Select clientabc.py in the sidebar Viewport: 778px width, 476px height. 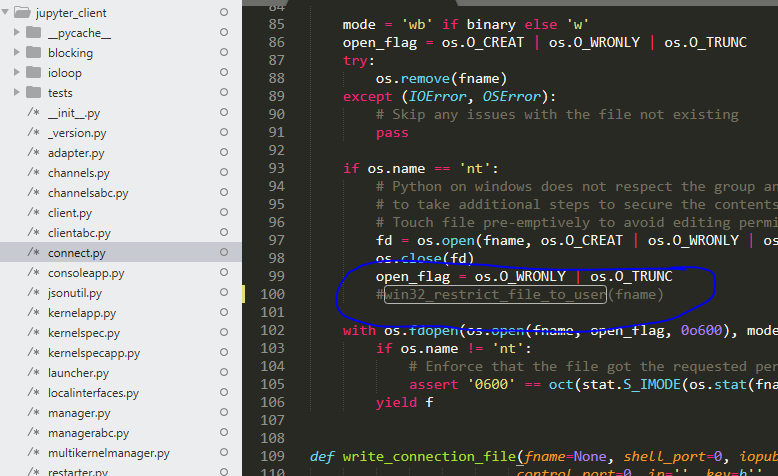[79, 233]
